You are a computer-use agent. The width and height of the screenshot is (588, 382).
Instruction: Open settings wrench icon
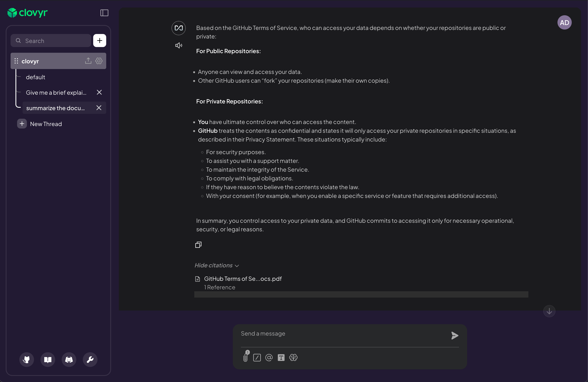[90, 359]
